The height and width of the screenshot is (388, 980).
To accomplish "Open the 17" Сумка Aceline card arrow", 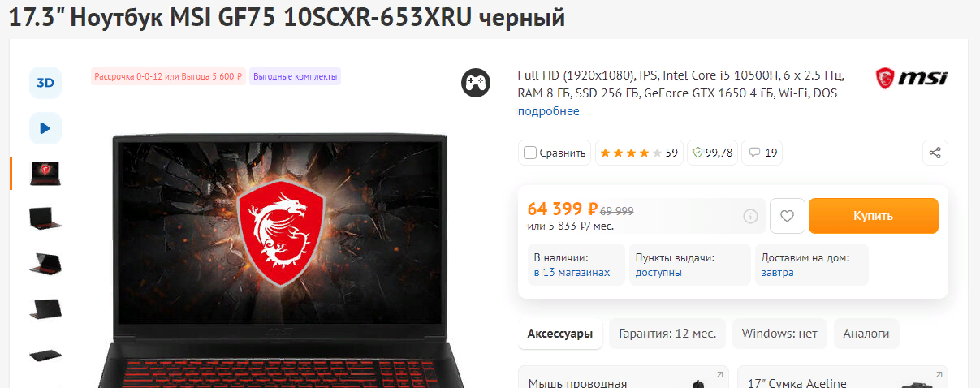I will click(x=939, y=375).
